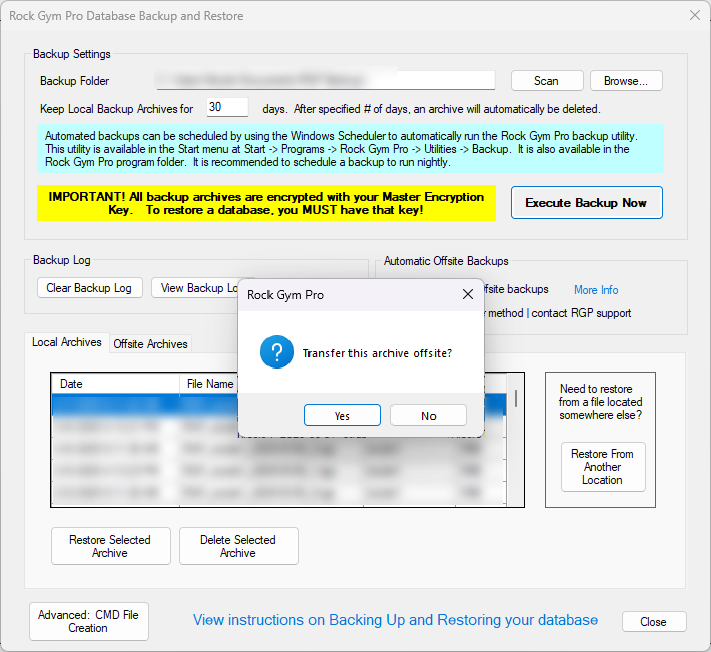Click Delete Selected Archive
711x652 pixels.
coord(239,546)
